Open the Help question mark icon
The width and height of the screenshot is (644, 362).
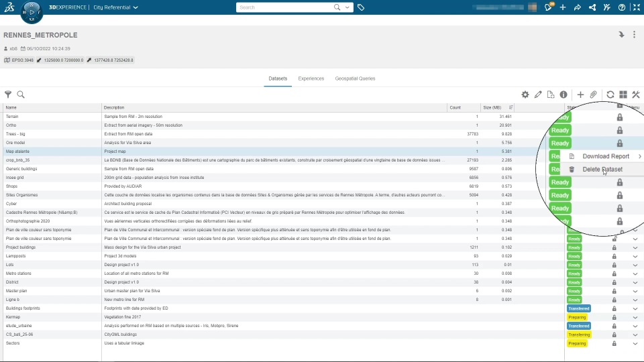tap(622, 7)
